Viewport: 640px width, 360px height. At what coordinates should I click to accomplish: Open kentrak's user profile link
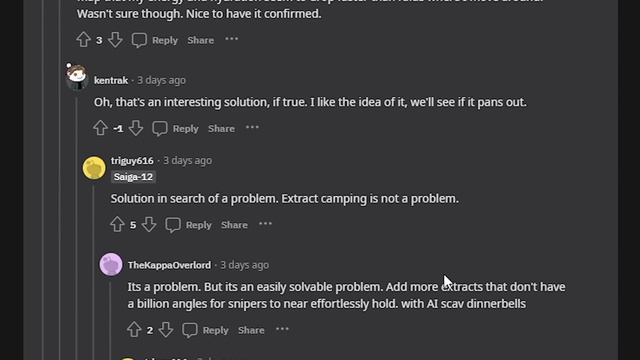[x=111, y=80]
